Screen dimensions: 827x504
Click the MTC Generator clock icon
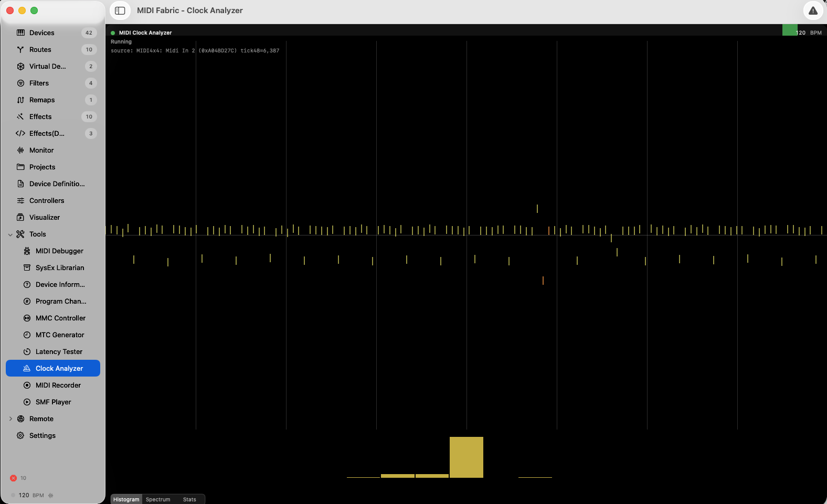click(27, 335)
